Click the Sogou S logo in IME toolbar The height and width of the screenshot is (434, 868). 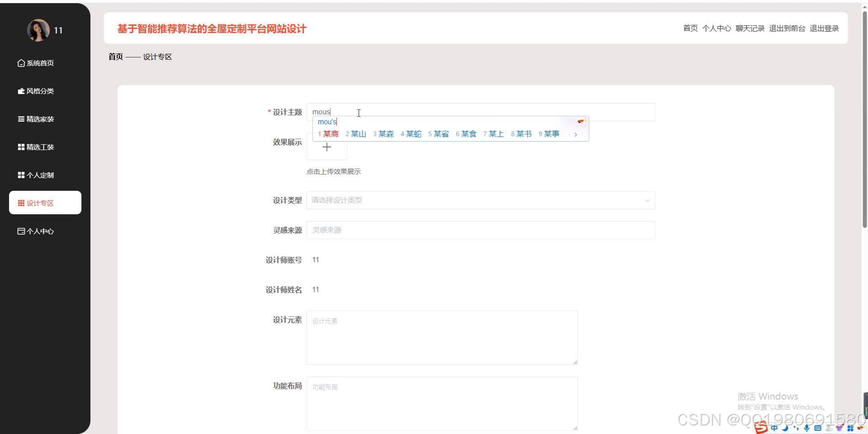[761, 427]
